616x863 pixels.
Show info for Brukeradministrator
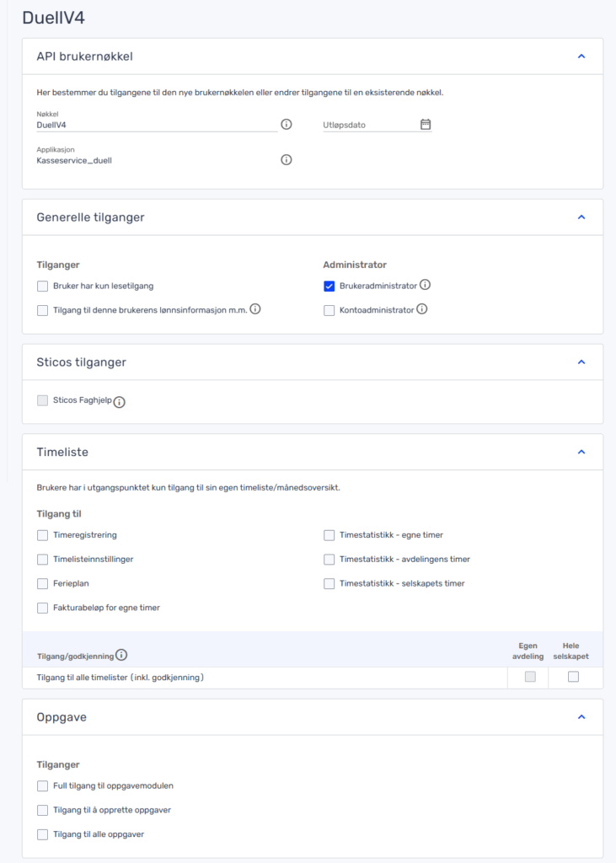(x=425, y=285)
